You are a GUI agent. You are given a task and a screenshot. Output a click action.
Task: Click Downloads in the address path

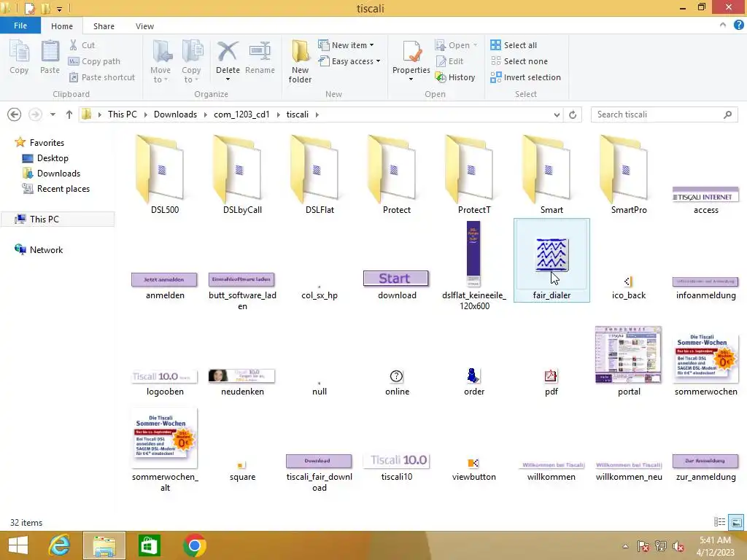click(175, 114)
